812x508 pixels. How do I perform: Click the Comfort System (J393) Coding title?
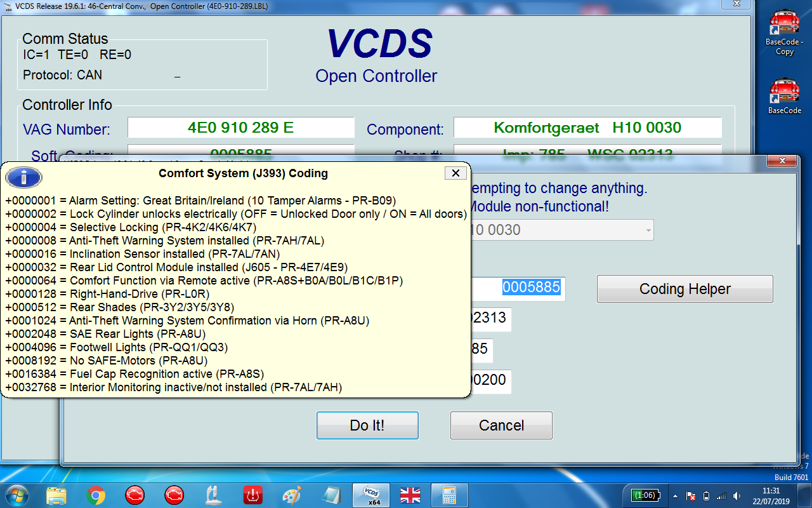point(243,173)
